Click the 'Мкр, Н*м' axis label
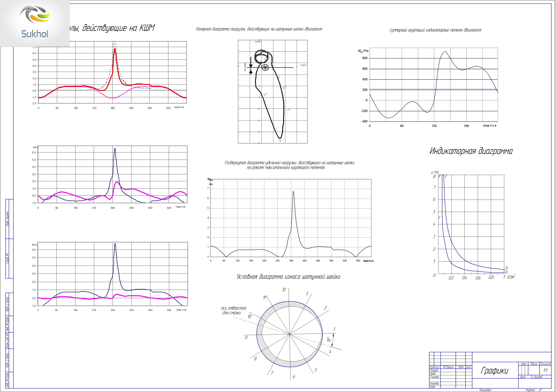 (x=363, y=51)
